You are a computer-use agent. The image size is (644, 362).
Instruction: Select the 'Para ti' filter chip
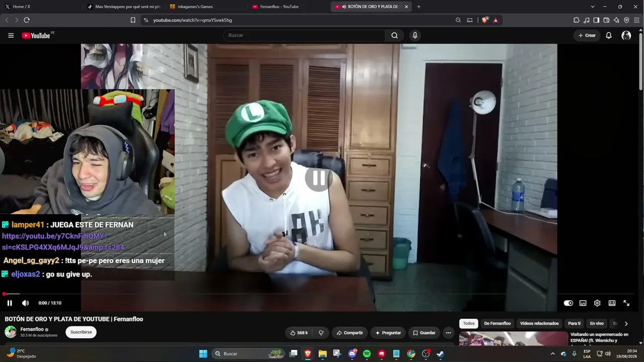[574, 324]
